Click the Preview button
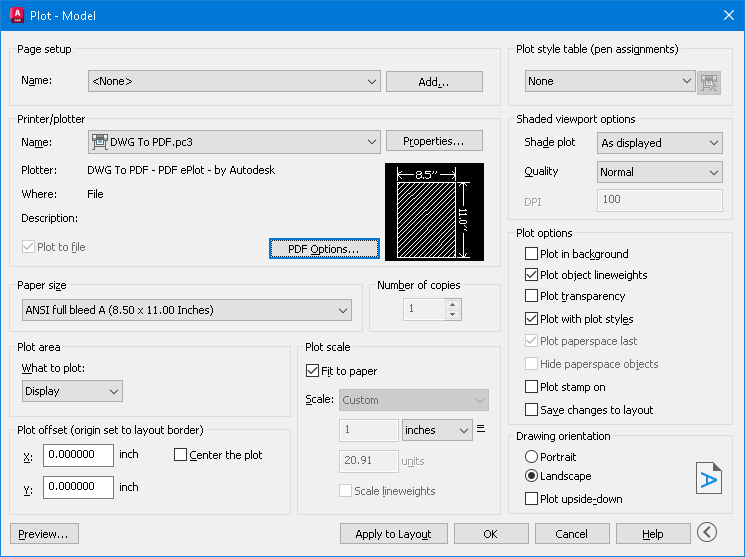Image resolution: width=745 pixels, height=557 pixels. tap(44, 534)
